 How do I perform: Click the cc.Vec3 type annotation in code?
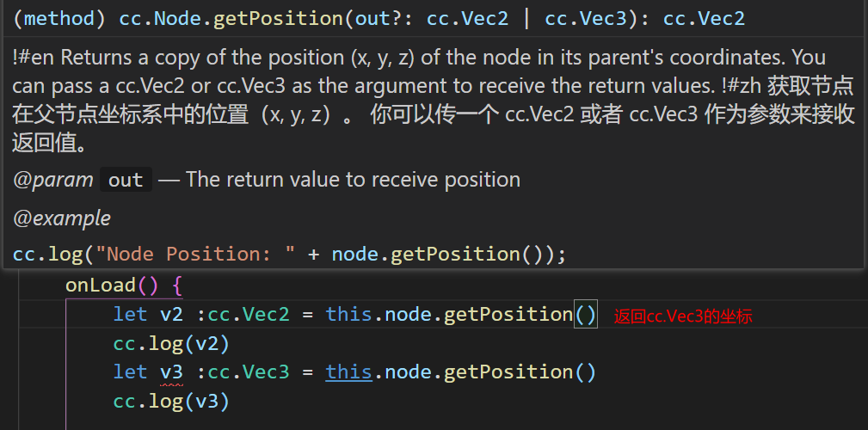249,372
